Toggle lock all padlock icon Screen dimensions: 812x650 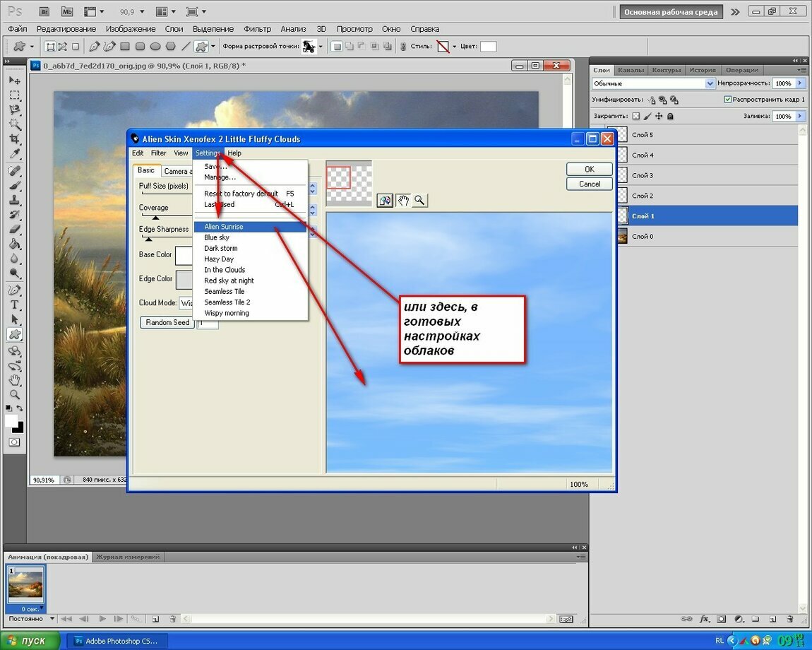670,116
